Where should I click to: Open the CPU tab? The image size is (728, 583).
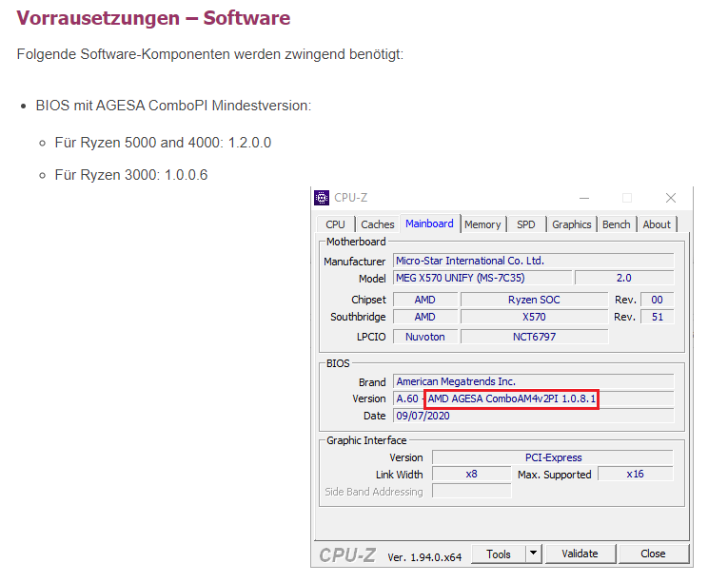(335, 224)
